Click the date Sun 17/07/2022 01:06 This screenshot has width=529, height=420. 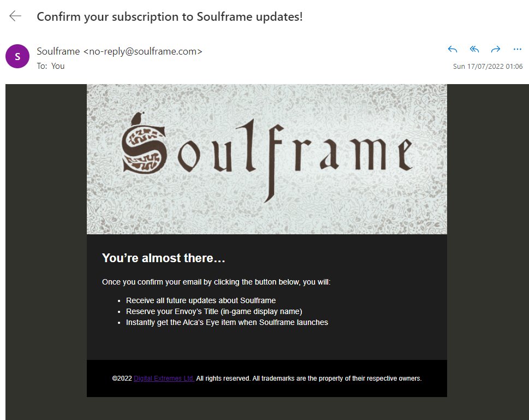pyautogui.click(x=488, y=67)
